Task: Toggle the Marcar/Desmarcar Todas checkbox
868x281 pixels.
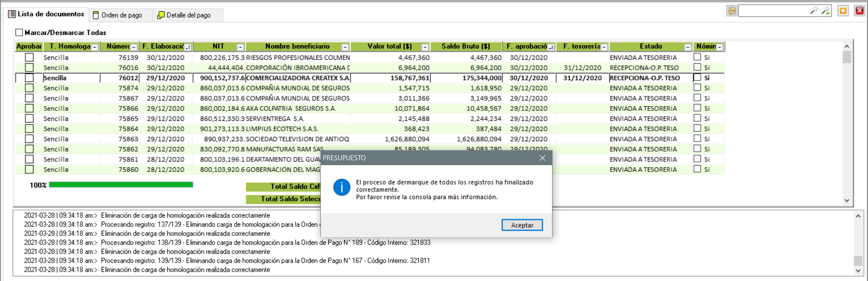Action: tap(19, 33)
